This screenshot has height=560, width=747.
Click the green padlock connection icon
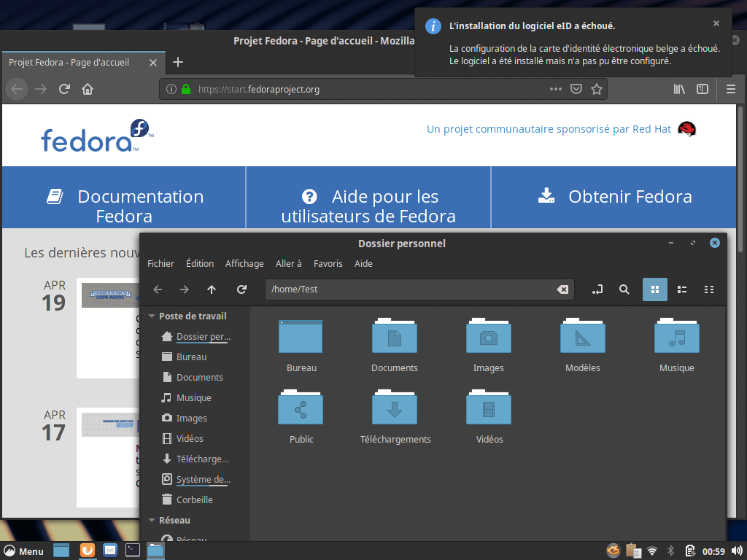coord(186,89)
